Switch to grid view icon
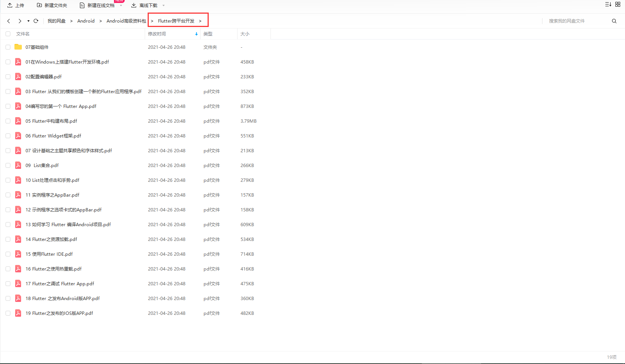Screen dimensions: 625x364 tap(618, 4)
